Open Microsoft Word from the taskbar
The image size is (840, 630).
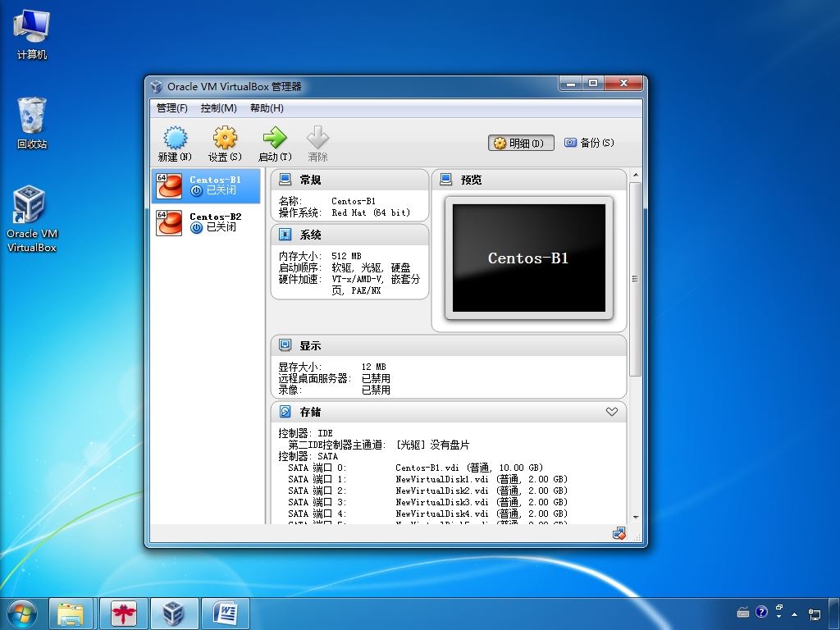[x=225, y=614]
